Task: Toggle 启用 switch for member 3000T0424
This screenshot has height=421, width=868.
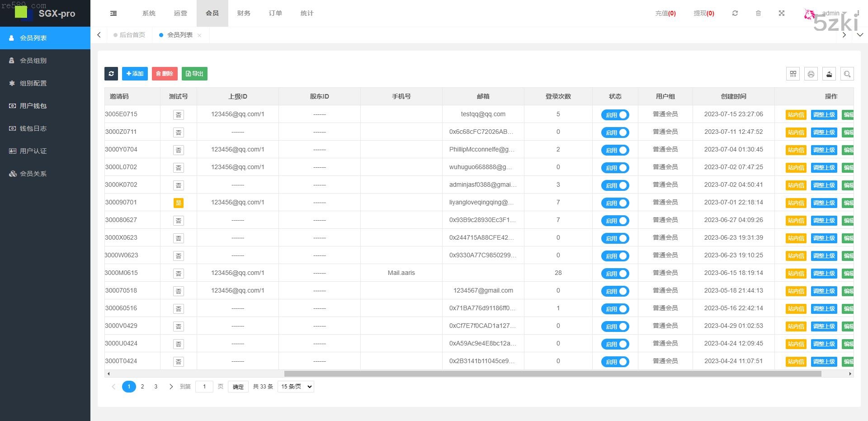Action: [x=615, y=362]
